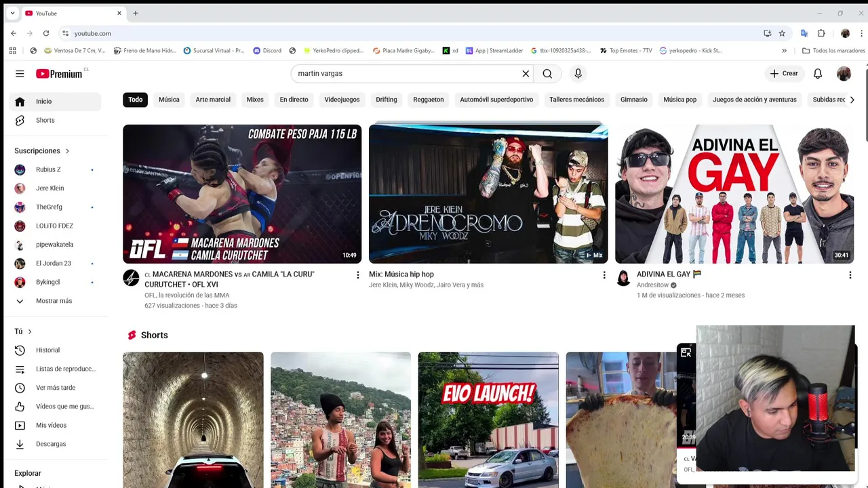Screen dimensions: 868x488
Task: Select Juegos de acción y aventuras chip
Action: tap(755, 100)
